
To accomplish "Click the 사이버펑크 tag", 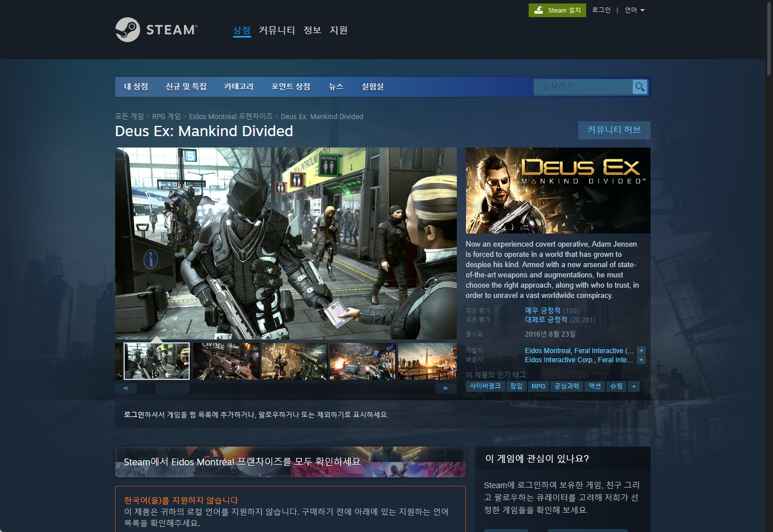I will (x=485, y=386).
